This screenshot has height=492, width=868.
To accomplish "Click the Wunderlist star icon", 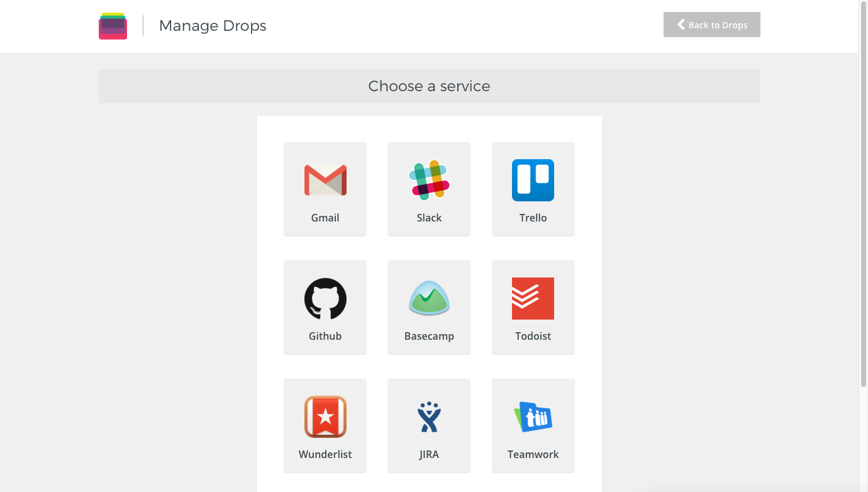I will [x=325, y=417].
